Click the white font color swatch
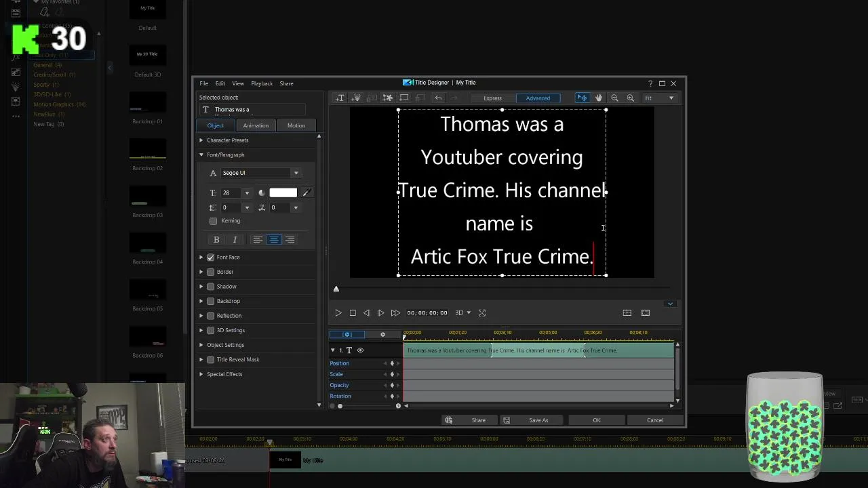Image resolution: width=868 pixels, height=488 pixels. (x=283, y=192)
